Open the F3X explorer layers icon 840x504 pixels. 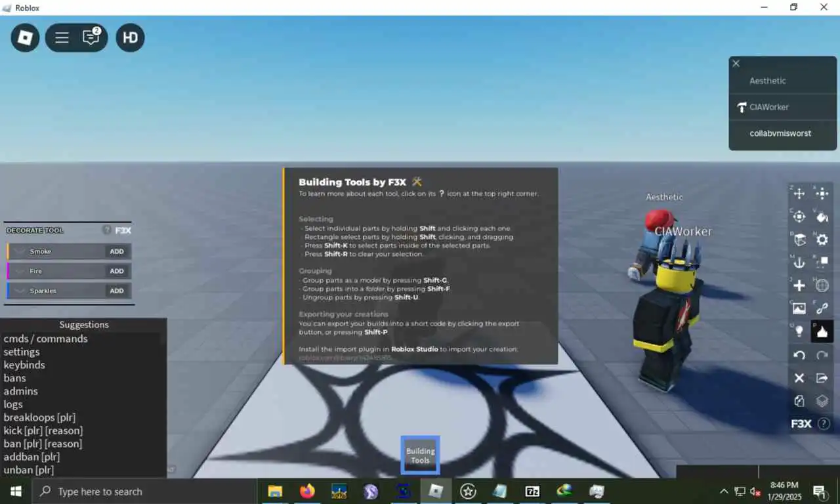click(822, 401)
